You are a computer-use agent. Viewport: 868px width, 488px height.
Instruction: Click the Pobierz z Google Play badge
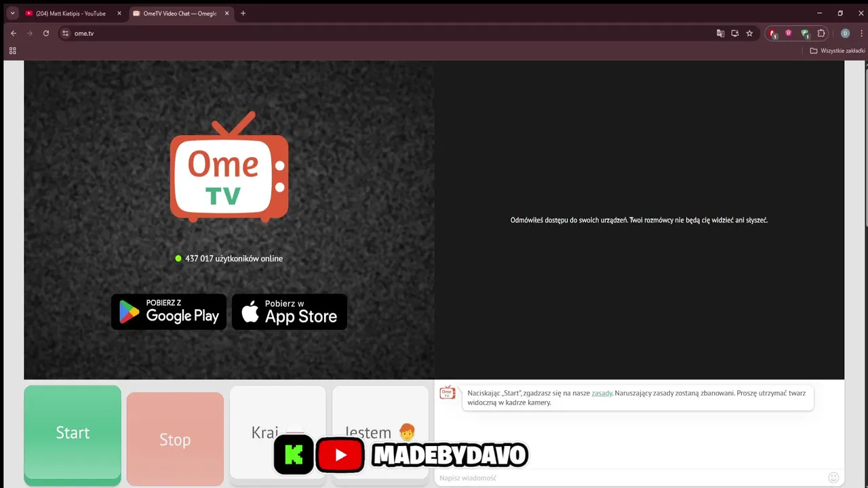pos(169,312)
